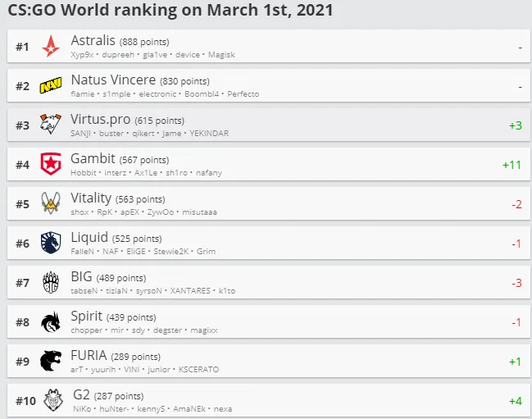Click the BIG paw logo

pos(51,282)
